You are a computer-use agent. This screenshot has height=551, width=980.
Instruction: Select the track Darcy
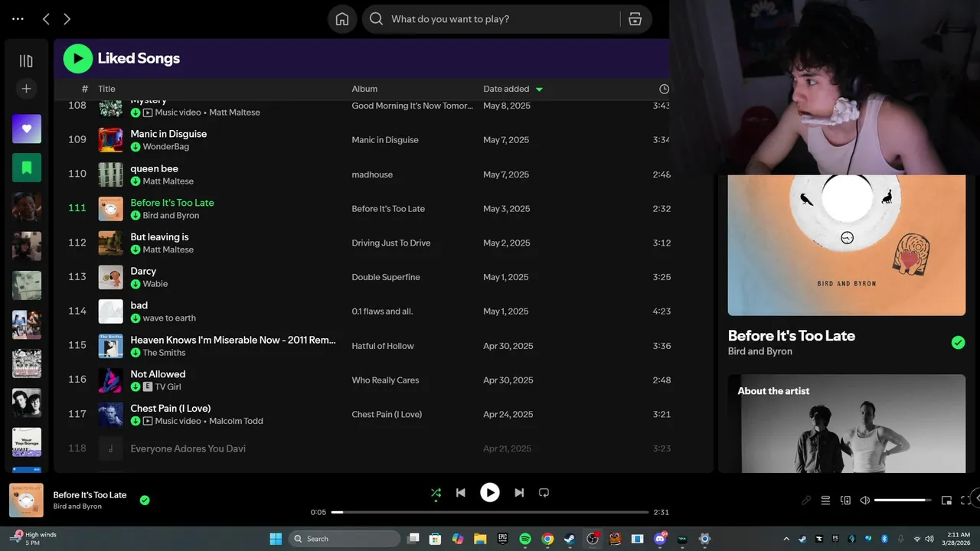point(143,271)
